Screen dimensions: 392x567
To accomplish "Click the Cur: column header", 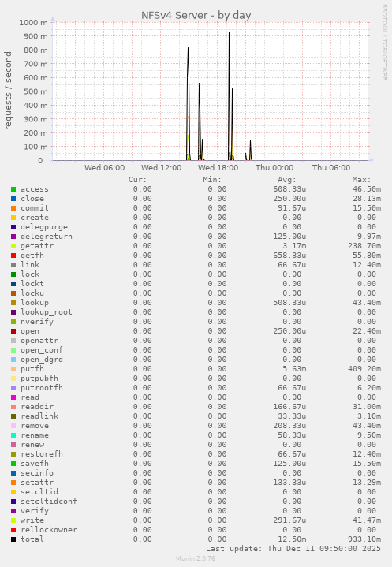I will (x=137, y=180).
